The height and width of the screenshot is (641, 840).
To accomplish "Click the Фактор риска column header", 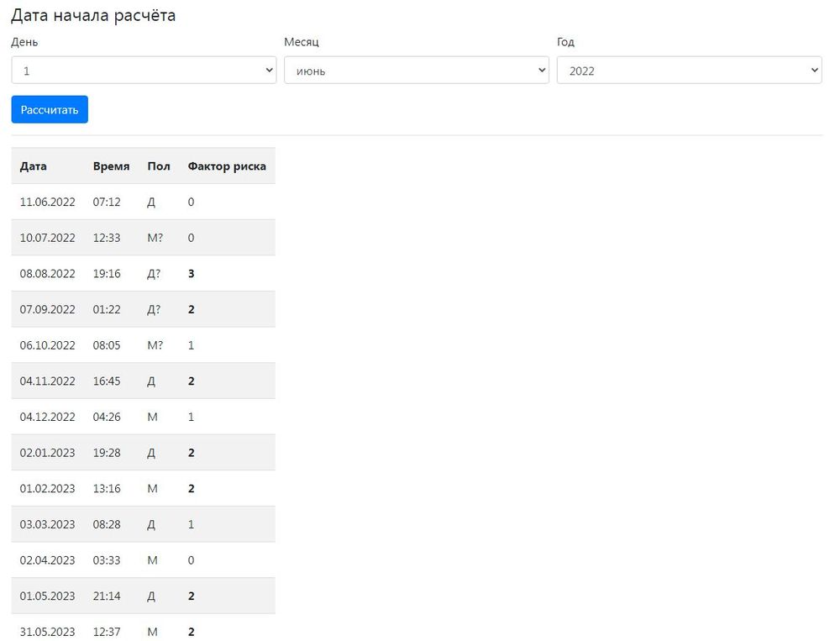I will [x=227, y=166].
